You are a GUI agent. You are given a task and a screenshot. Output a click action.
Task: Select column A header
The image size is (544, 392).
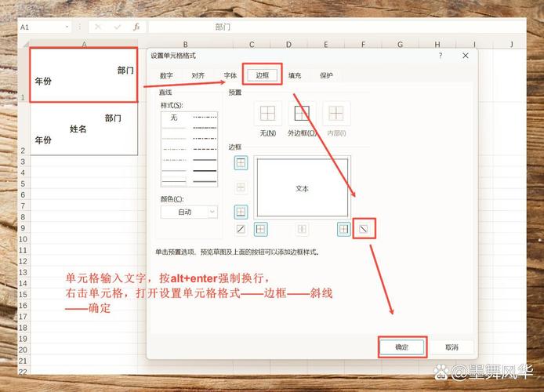[x=84, y=45]
